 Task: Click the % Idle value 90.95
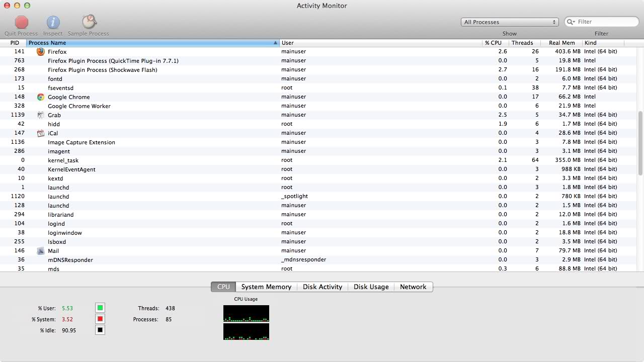69,330
